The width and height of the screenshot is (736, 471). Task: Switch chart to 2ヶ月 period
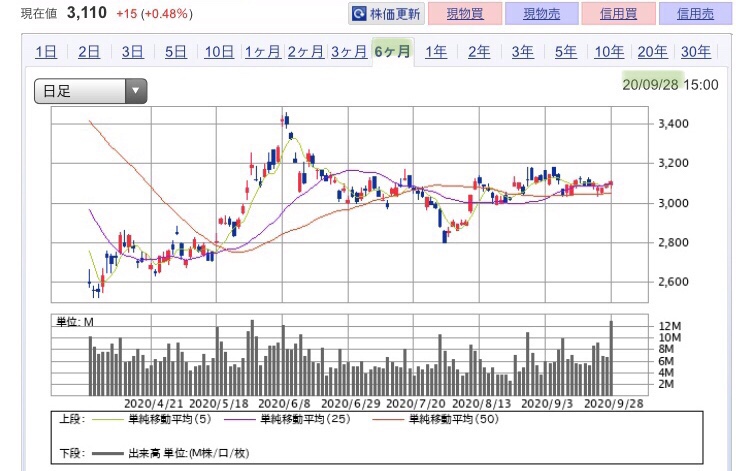(306, 52)
